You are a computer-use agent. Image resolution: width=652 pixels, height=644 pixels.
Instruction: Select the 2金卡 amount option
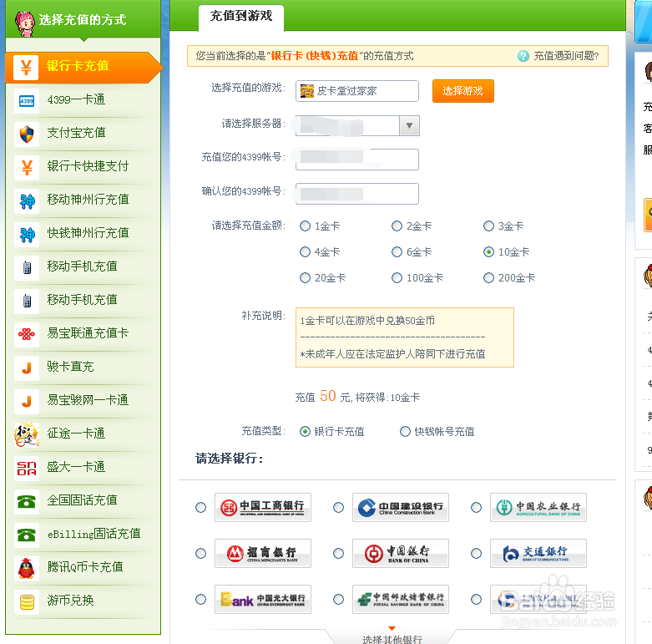tap(397, 226)
